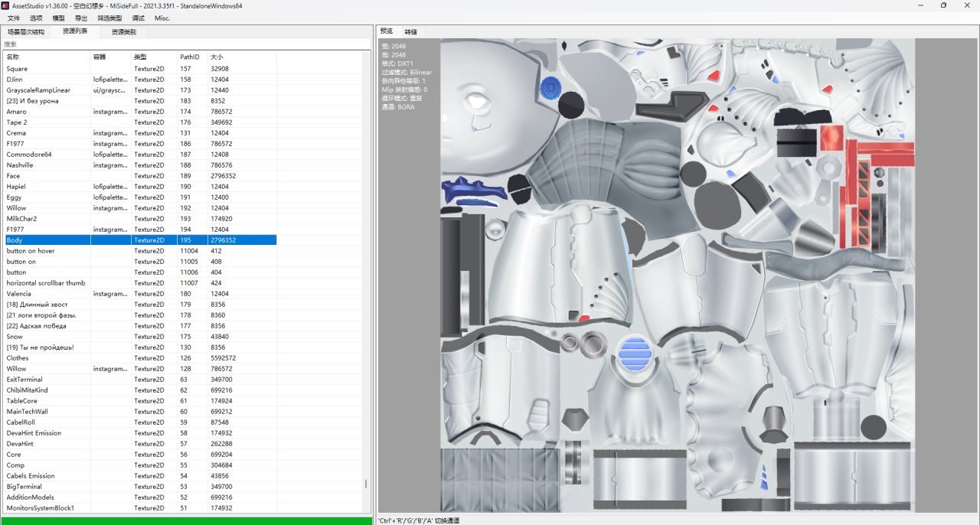
Task: Click the 搜索 search input field
Action: click(x=186, y=44)
